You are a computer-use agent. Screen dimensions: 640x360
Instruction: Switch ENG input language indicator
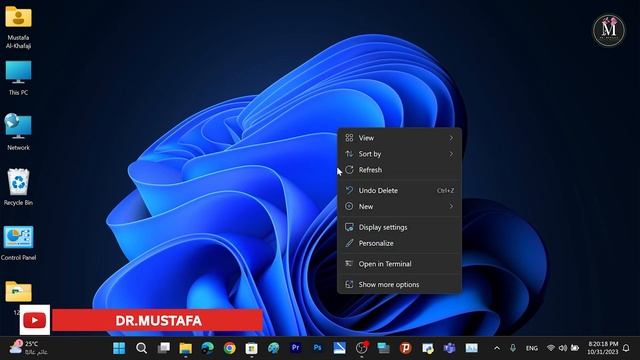click(531, 348)
